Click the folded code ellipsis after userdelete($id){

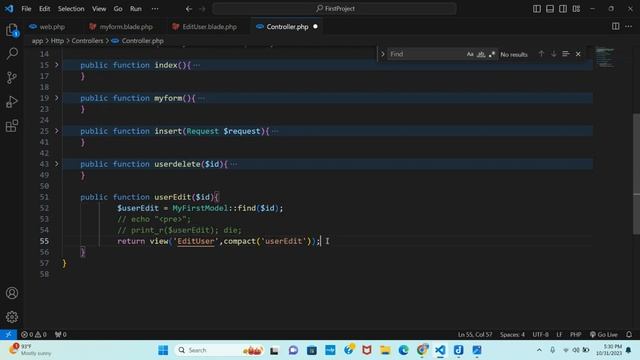[x=233, y=164]
